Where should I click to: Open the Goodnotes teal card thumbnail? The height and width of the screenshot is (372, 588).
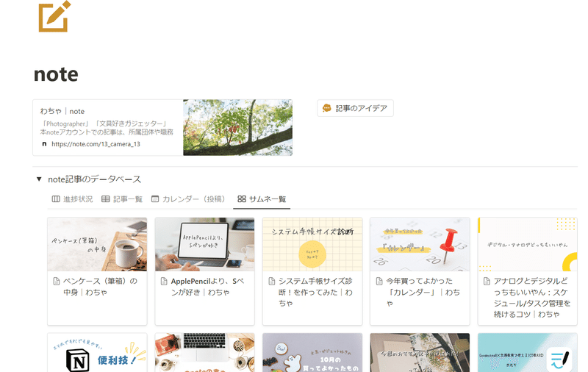527,352
